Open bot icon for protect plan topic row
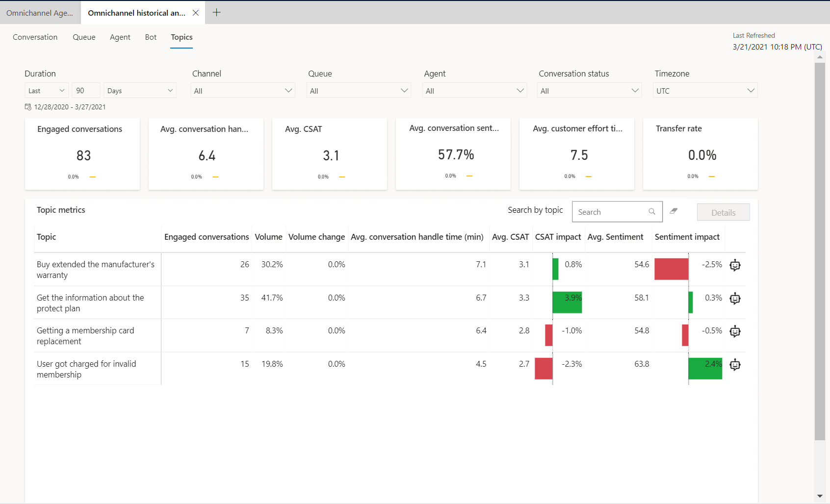The width and height of the screenshot is (830, 504). (735, 299)
